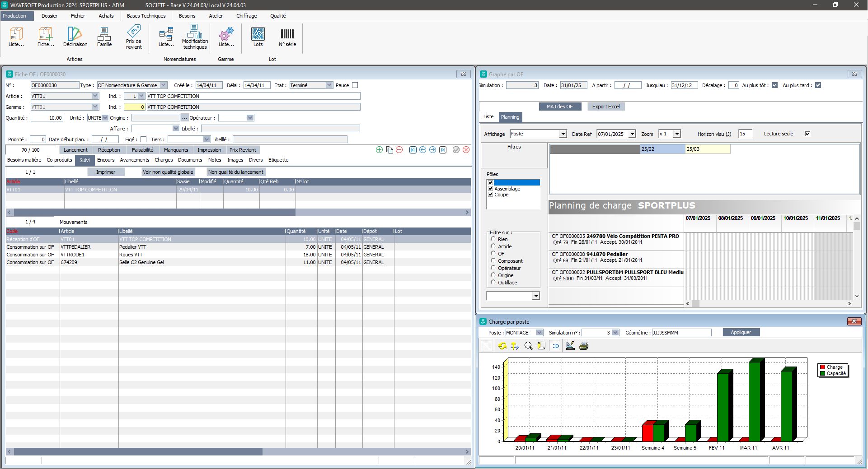The width and height of the screenshot is (868, 469).
Task: Click the movements horizontal scrollbar
Action: (x=138, y=451)
